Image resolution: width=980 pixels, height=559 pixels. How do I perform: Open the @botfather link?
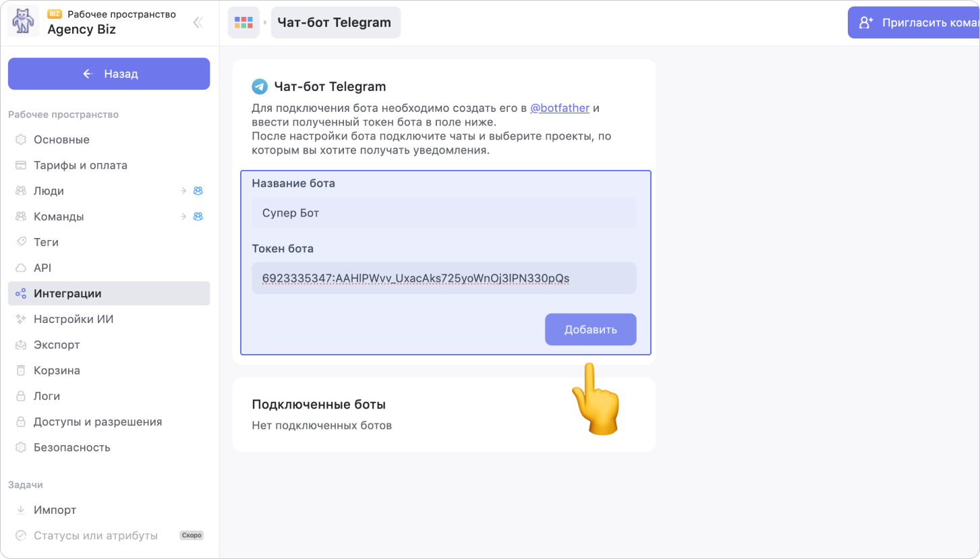click(560, 108)
